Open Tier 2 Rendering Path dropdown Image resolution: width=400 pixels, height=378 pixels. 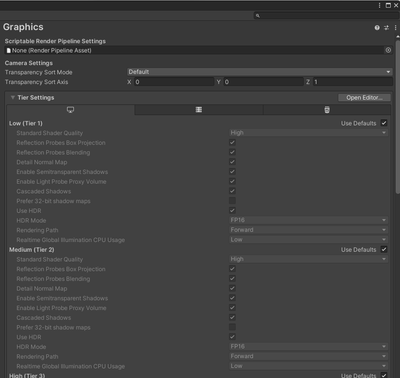308,356
